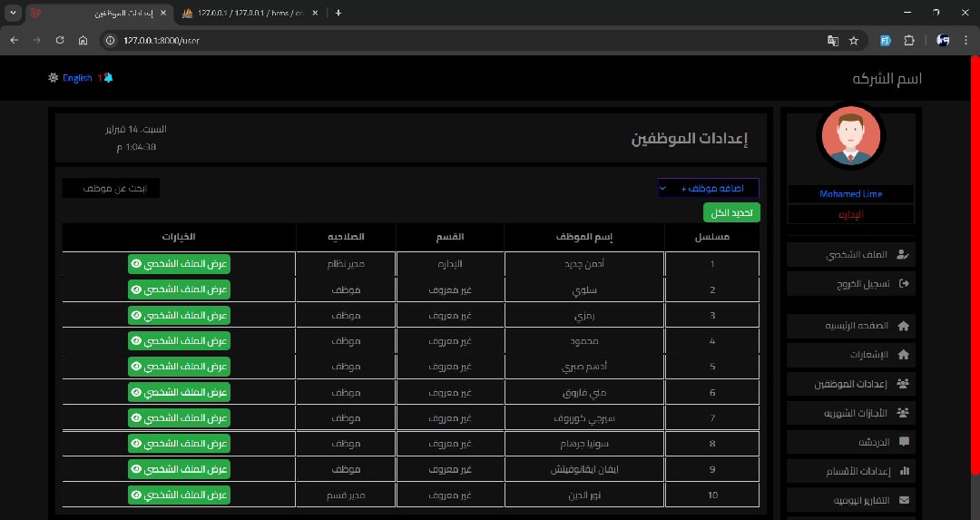Viewport: 980px width, 520px height.
Task: Click the user avatar picture
Action: click(850, 135)
